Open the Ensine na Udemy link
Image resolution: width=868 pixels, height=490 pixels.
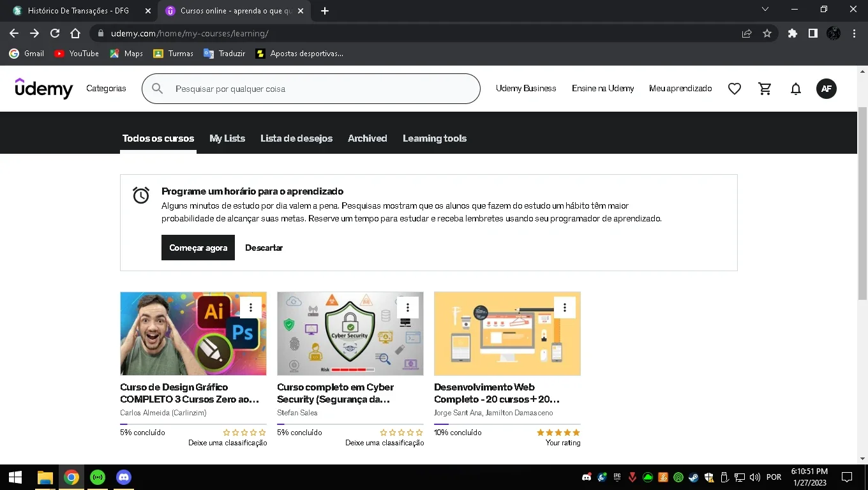pyautogui.click(x=602, y=89)
